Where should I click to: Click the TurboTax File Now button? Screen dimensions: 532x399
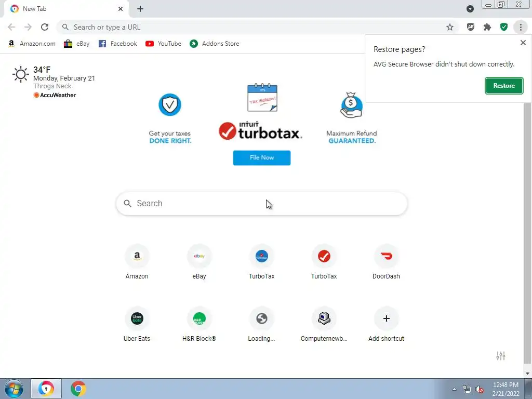pyautogui.click(x=262, y=158)
